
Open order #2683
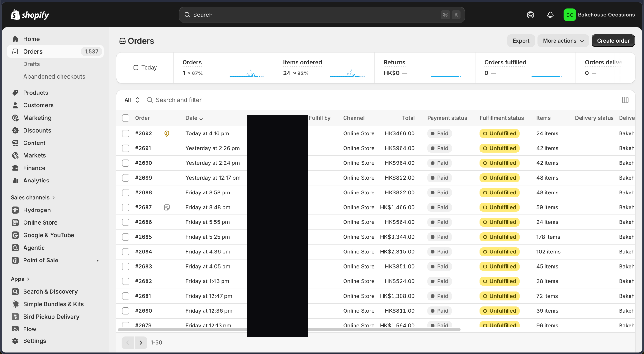coord(143,267)
